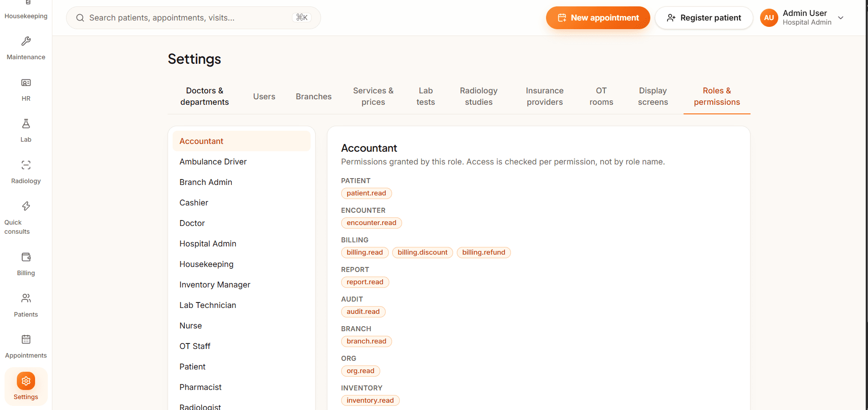Go to the Lab tests tab

[x=426, y=96]
